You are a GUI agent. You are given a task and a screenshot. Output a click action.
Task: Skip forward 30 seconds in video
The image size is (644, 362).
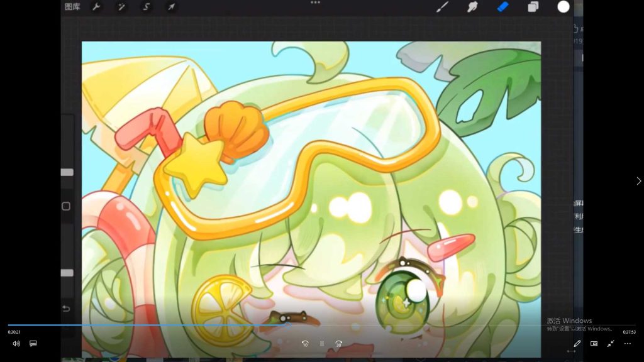[x=339, y=344]
